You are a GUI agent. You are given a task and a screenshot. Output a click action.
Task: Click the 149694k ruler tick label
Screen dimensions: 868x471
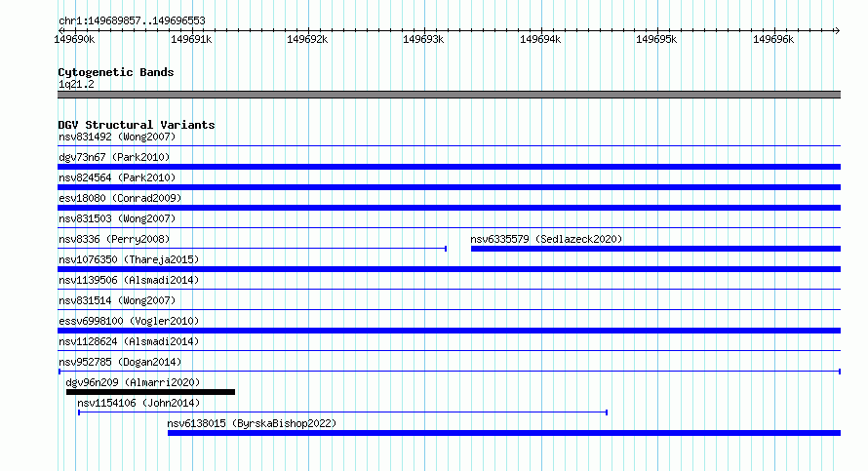(540, 39)
